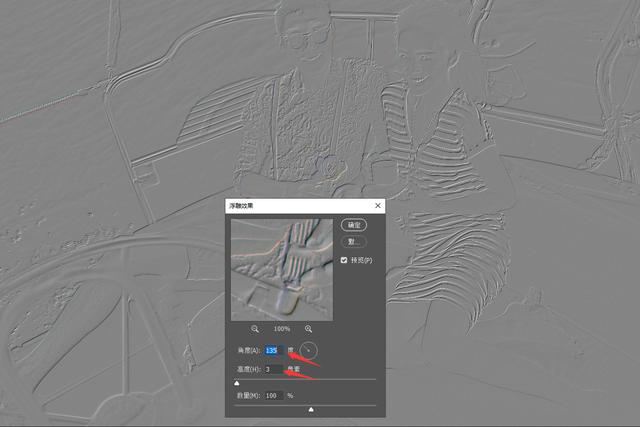Close the Emboss effect dialog
Image resolution: width=640 pixels, height=427 pixels.
point(378,205)
